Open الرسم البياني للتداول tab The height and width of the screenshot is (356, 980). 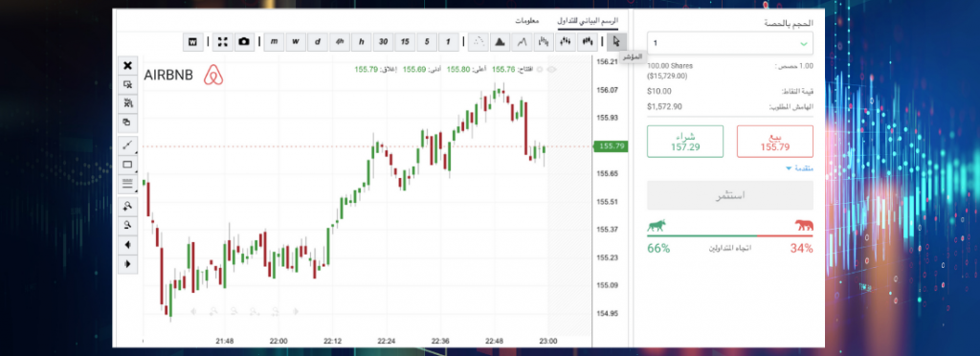(589, 21)
